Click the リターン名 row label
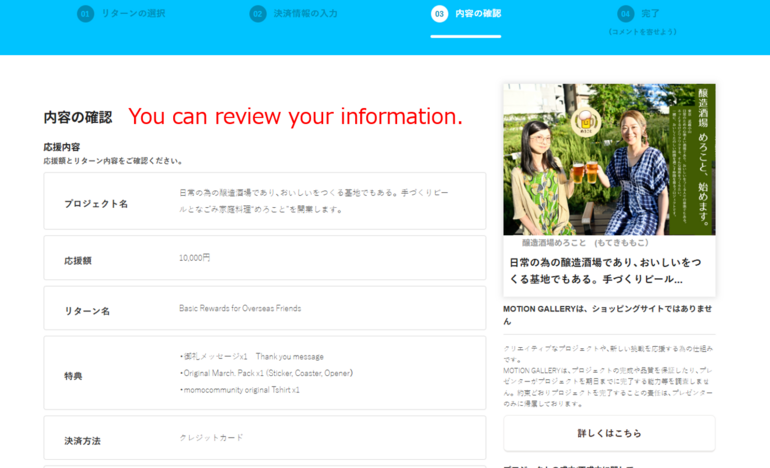 87,311
